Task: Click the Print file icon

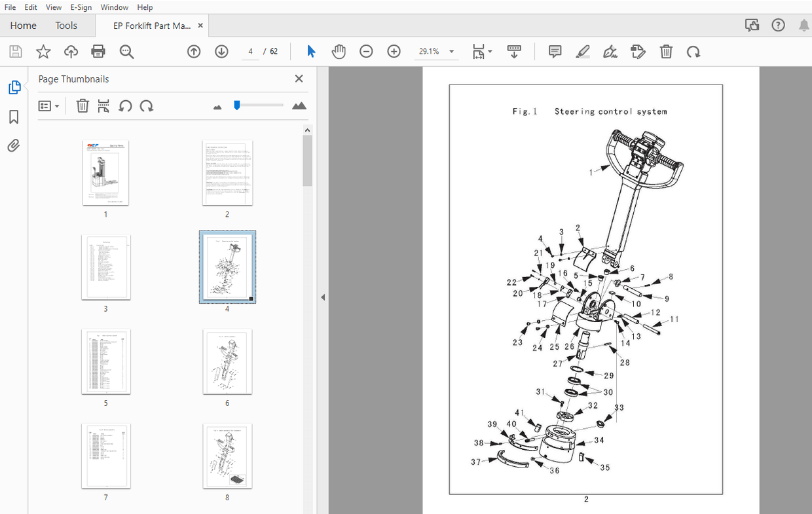Action: 98,51
